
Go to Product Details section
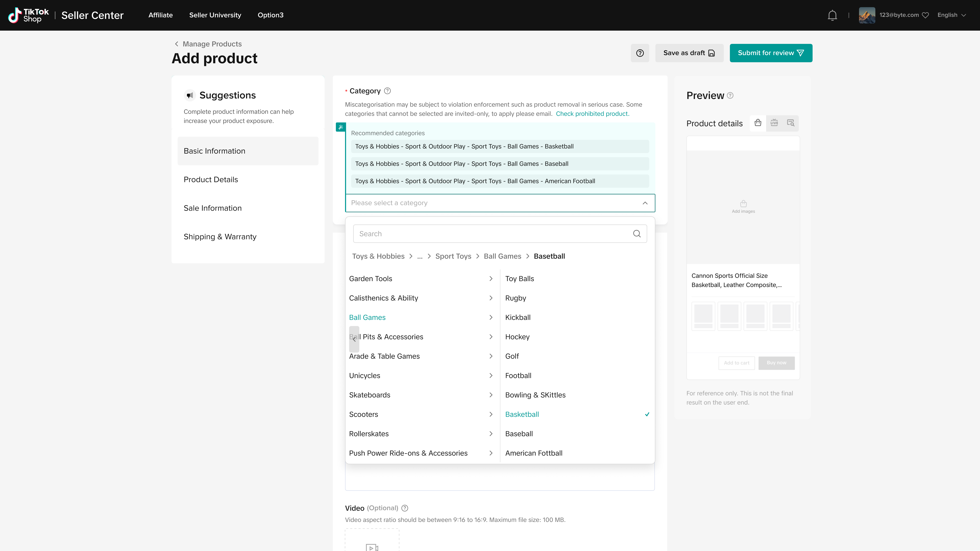click(x=211, y=179)
